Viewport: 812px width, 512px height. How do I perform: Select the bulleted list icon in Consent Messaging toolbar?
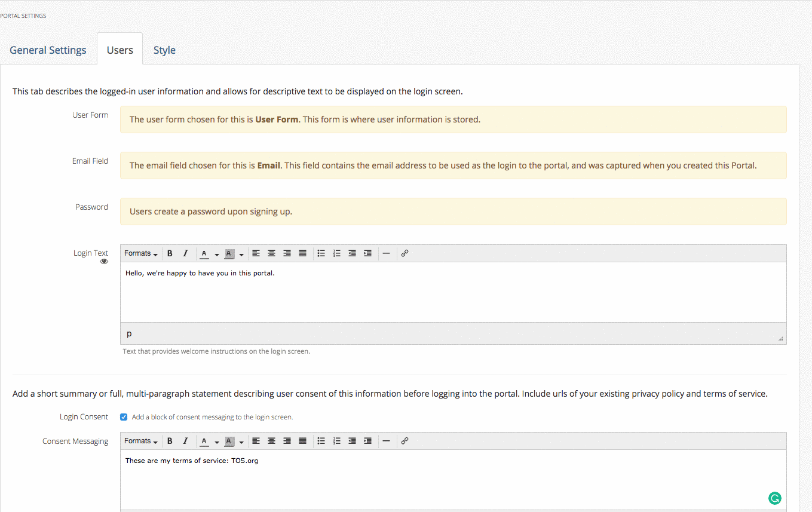[321, 440]
